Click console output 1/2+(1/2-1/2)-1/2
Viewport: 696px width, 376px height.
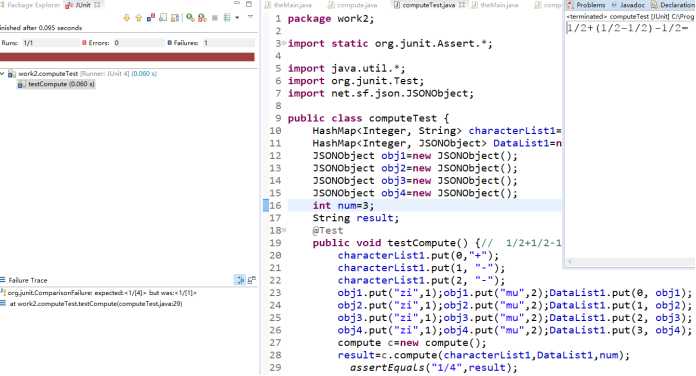[x=628, y=28]
